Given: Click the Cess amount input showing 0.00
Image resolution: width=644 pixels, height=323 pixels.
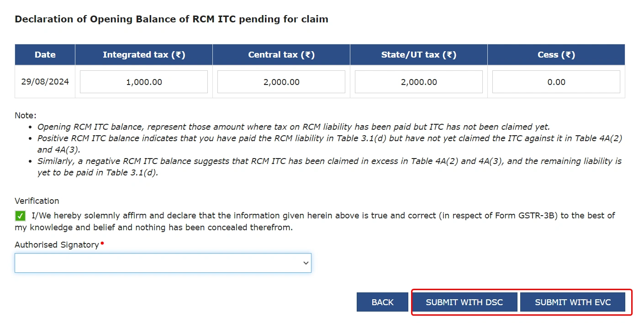Looking at the screenshot, I should click(x=556, y=81).
